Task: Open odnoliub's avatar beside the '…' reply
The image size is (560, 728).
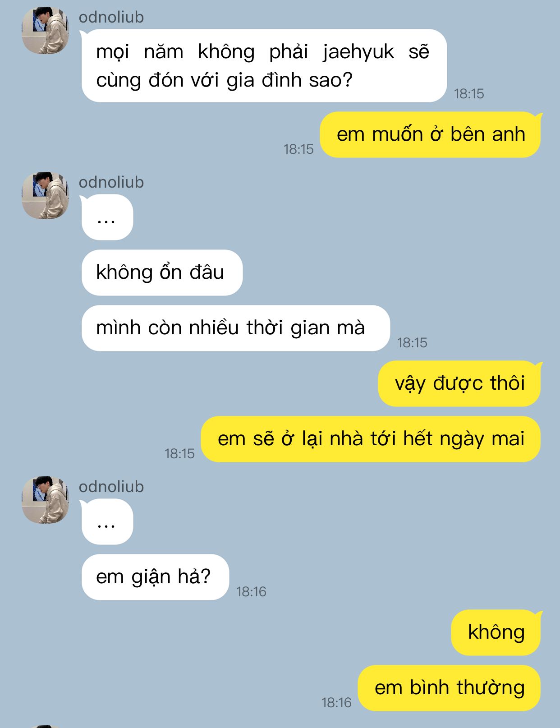Action: tap(45, 195)
